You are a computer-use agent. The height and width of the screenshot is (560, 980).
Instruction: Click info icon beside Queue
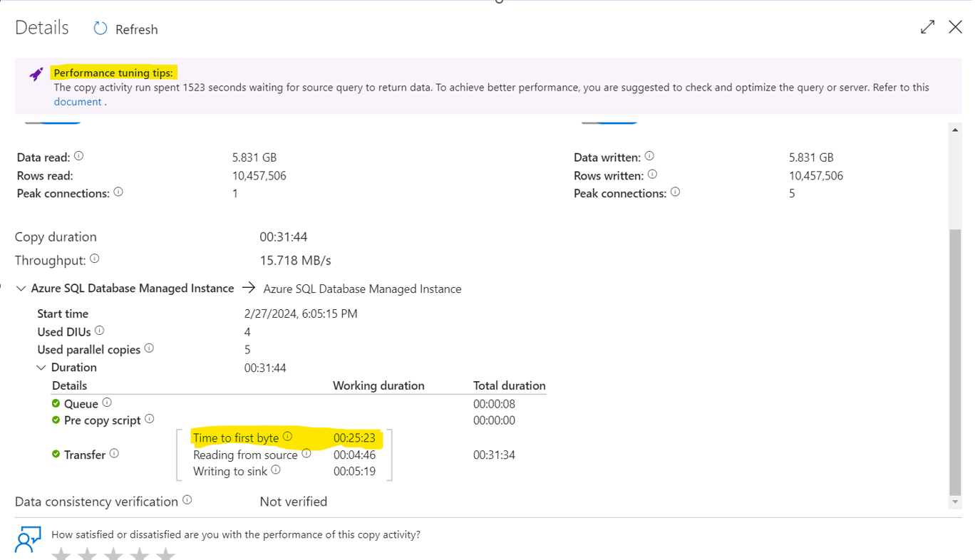click(107, 403)
